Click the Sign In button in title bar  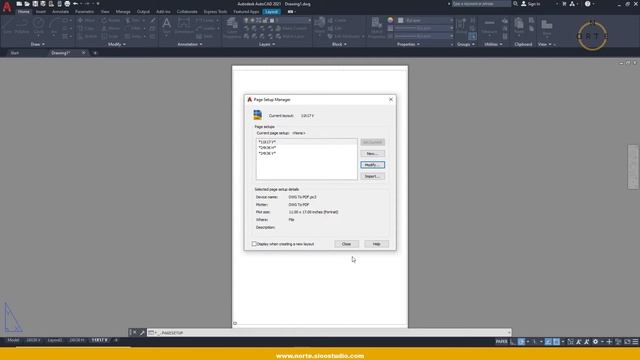[x=531, y=4]
